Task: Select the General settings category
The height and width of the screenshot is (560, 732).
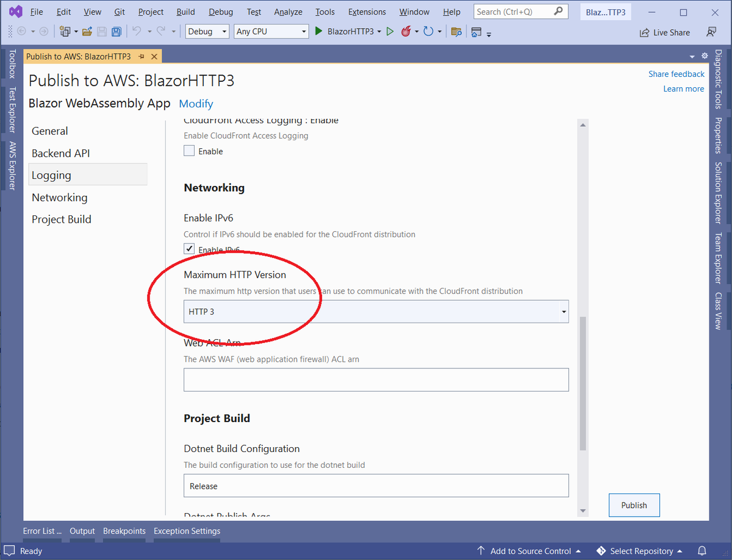Action: click(x=88, y=131)
